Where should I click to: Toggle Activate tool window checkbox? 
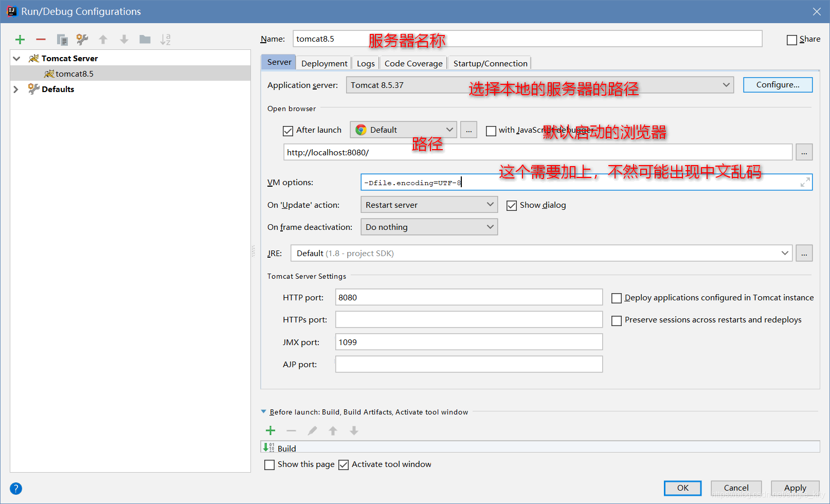tap(344, 465)
